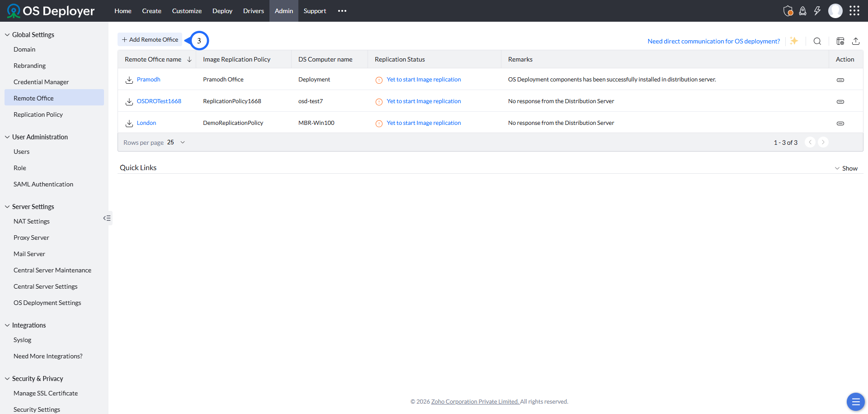The height and width of the screenshot is (414, 868).
Task: Show the Quick Links section
Action: [x=846, y=168]
